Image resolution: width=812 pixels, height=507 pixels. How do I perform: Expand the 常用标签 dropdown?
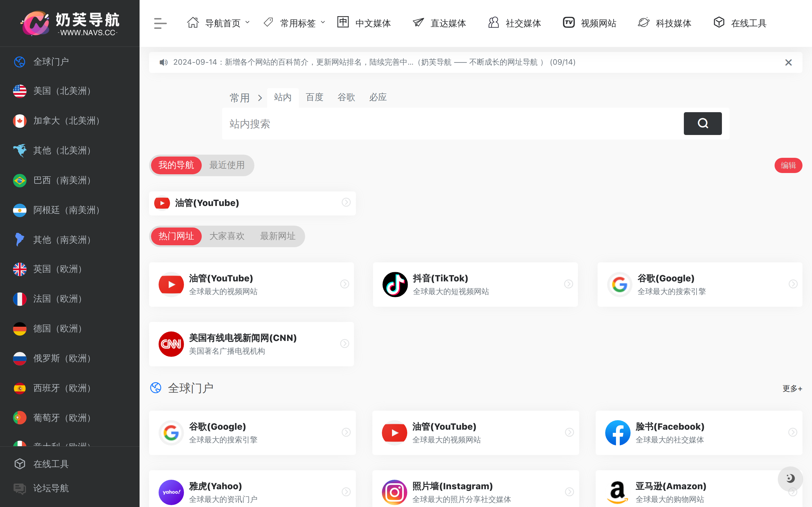click(294, 23)
